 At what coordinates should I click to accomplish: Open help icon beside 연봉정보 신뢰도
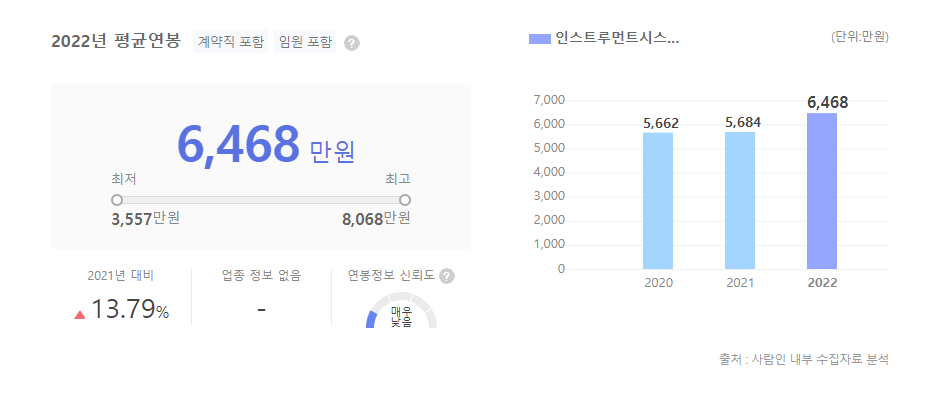[x=447, y=276]
